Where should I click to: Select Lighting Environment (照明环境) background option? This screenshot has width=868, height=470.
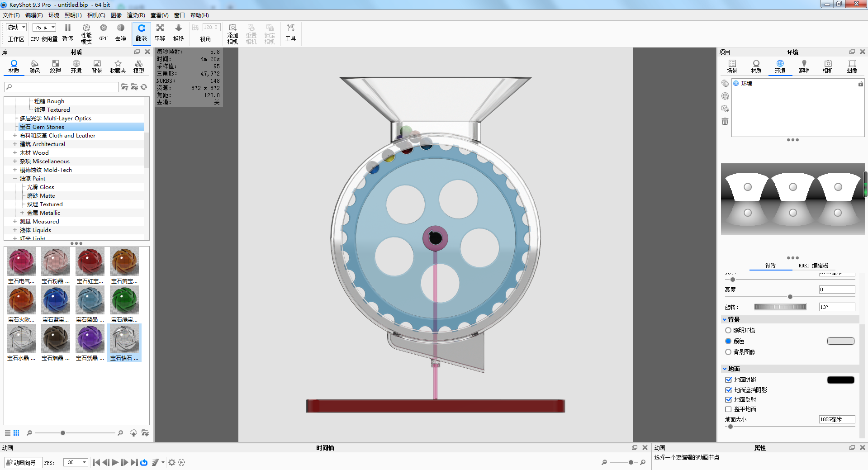(x=728, y=330)
